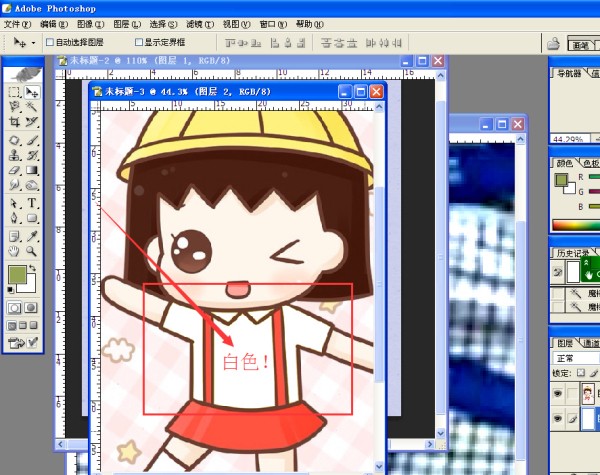600x475 pixels.
Task: Select the Rectangular Marquee tool
Action: [14, 92]
